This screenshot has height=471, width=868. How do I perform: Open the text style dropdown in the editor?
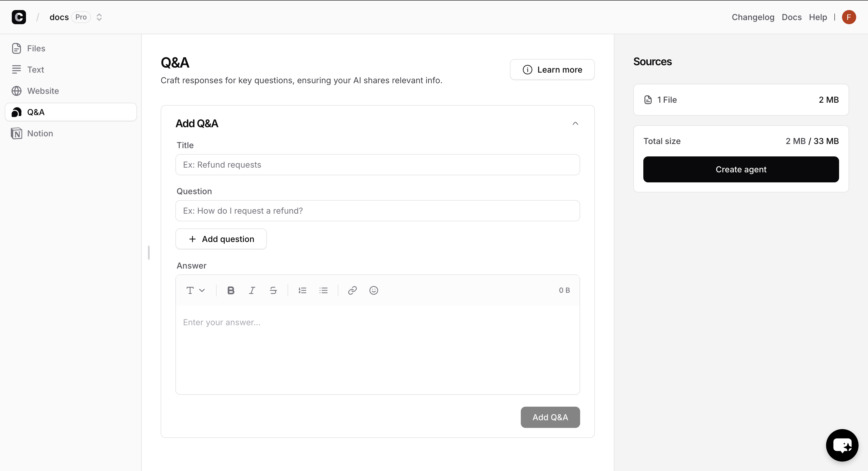[195, 290]
